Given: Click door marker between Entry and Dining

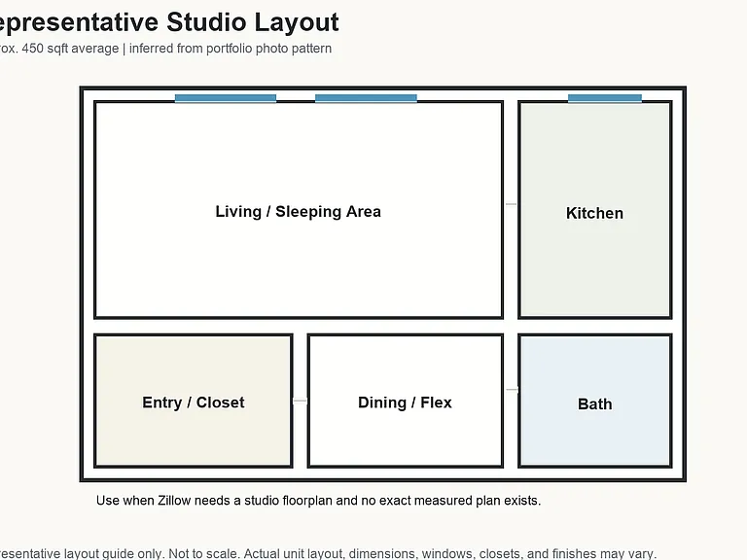Looking at the screenshot, I should 301,401.
